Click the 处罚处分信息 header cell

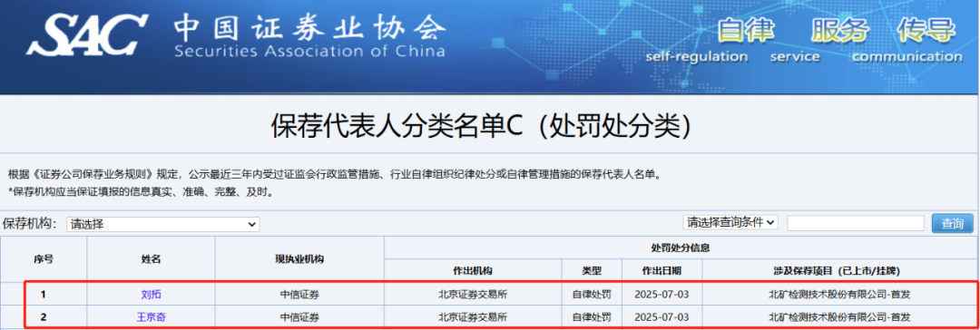click(x=680, y=247)
